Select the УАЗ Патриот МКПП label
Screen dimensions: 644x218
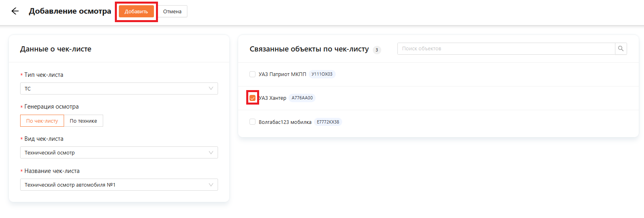(282, 74)
